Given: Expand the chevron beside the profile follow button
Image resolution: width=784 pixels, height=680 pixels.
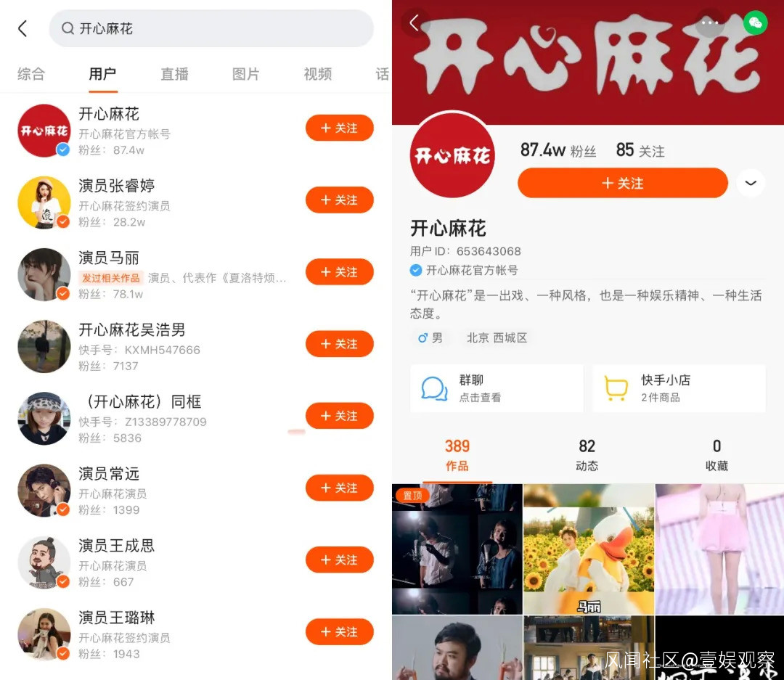Looking at the screenshot, I should pyautogui.click(x=751, y=183).
